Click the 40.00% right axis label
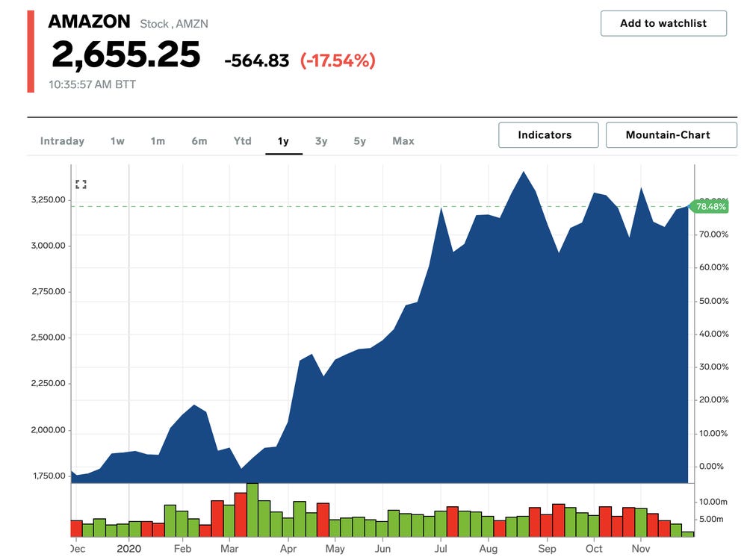The height and width of the screenshot is (560, 747). 713,334
